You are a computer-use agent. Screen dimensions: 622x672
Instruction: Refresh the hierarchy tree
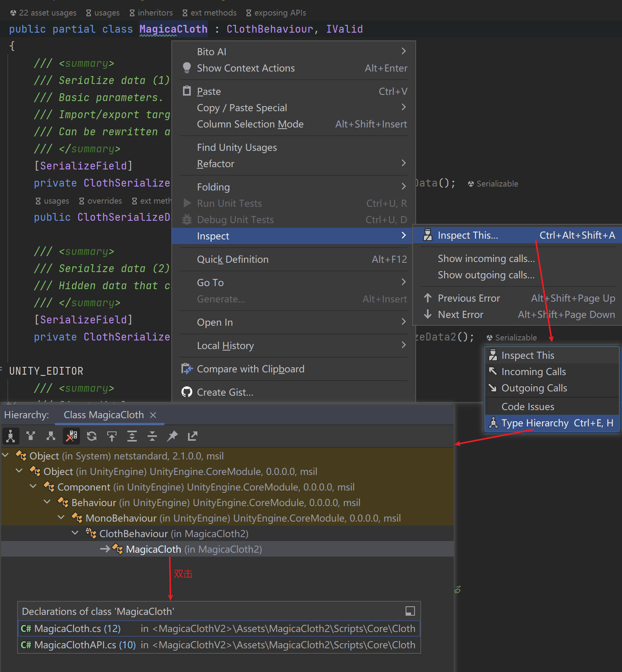pos(92,436)
